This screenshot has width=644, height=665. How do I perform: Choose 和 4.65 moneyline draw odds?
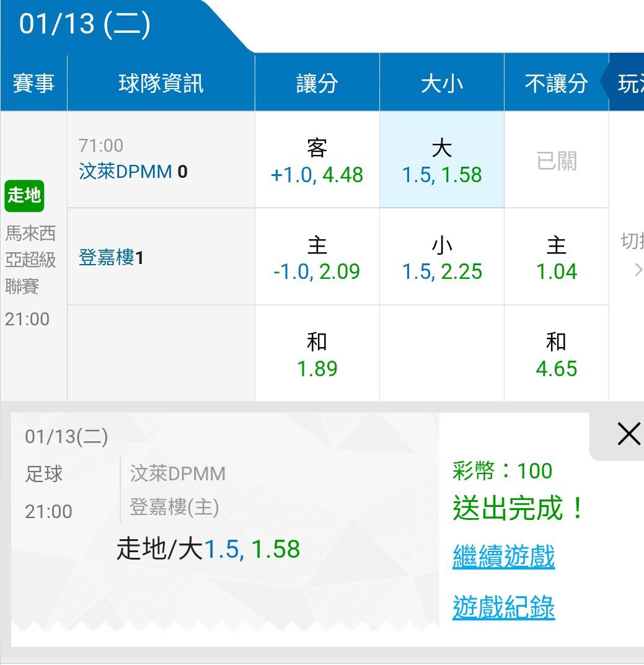tap(556, 354)
